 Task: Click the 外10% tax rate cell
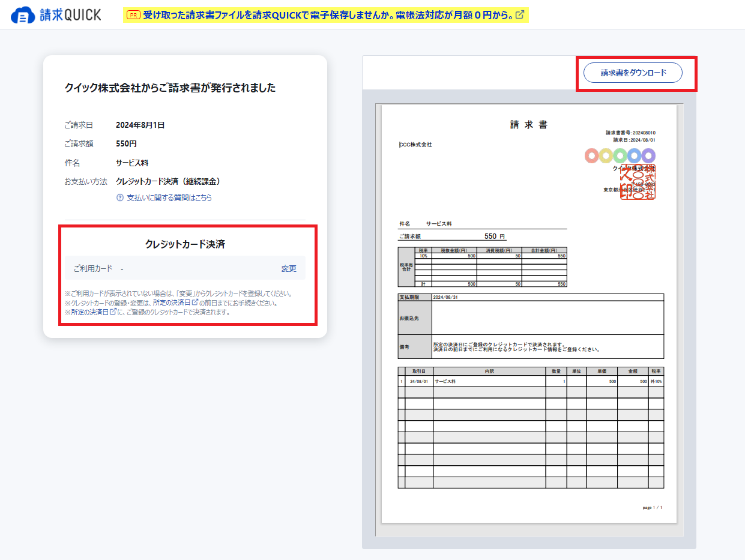click(x=656, y=381)
